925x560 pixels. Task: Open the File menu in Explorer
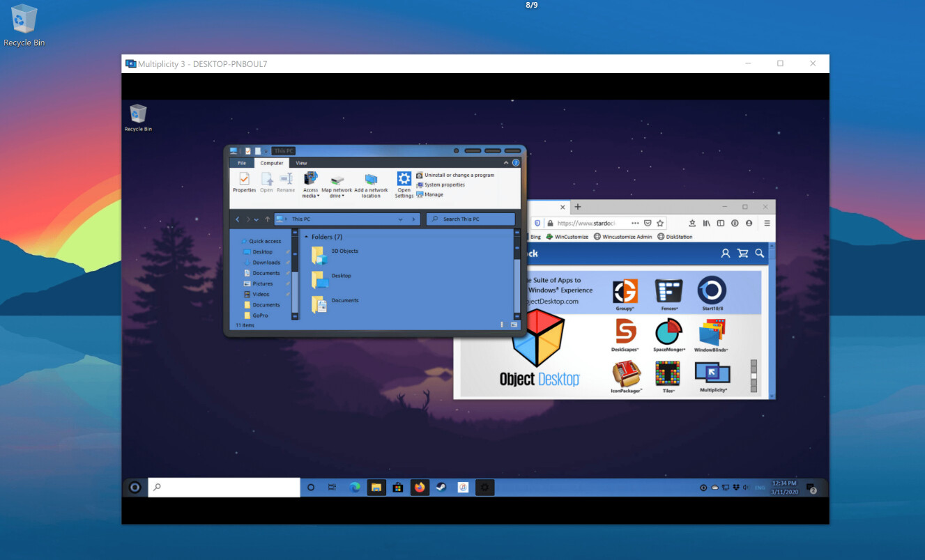click(x=242, y=163)
